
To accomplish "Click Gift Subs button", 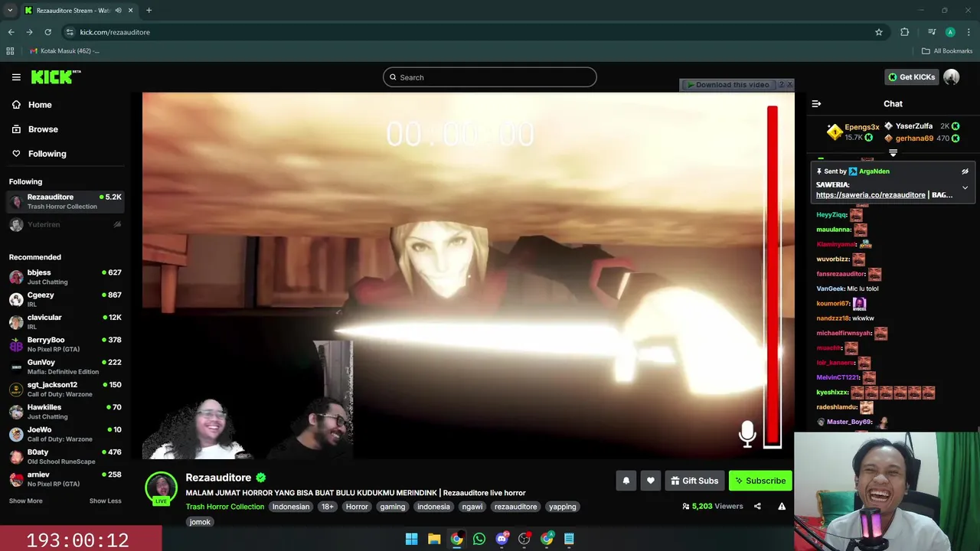I will pyautogui.click(x=694, y=481).
